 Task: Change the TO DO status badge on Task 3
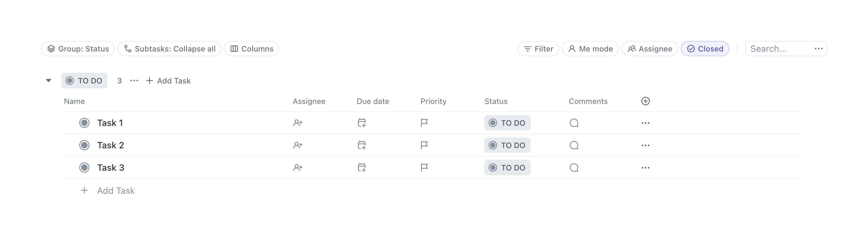508,167
